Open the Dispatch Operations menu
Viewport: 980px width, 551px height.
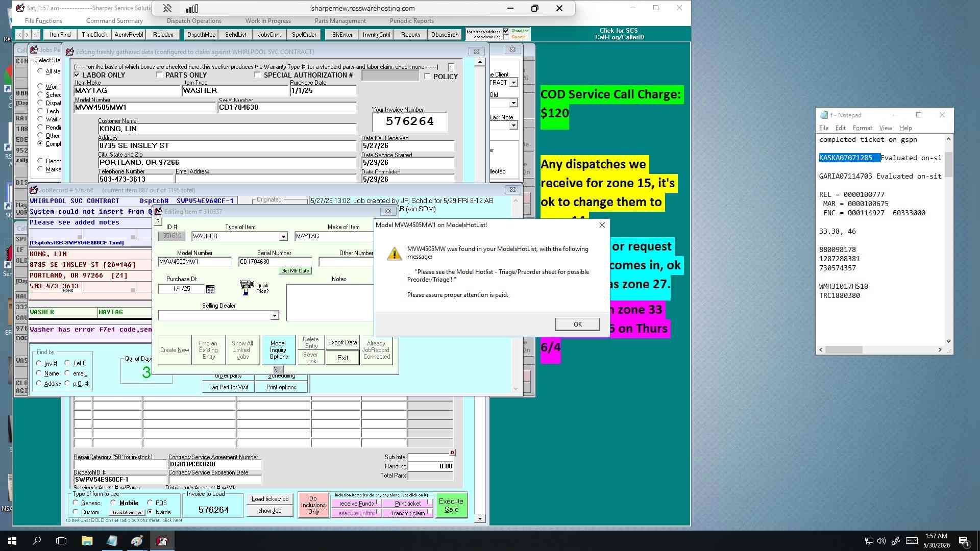pos(194,21)
